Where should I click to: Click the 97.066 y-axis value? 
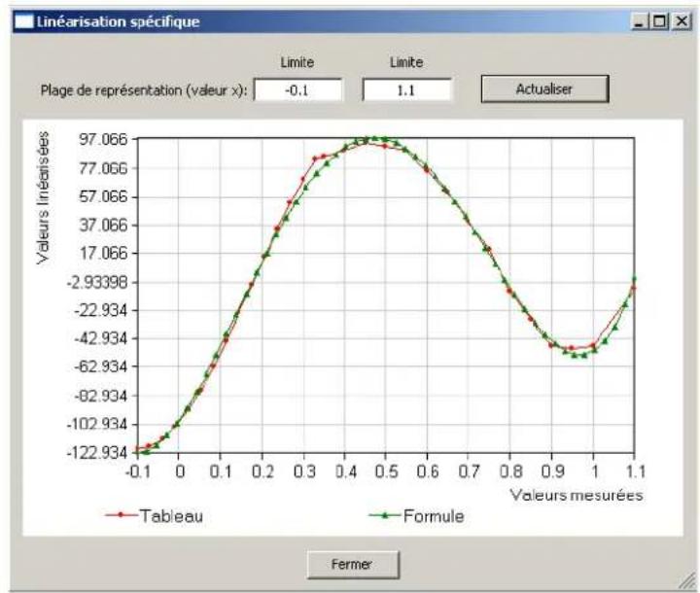coord(103,139)
